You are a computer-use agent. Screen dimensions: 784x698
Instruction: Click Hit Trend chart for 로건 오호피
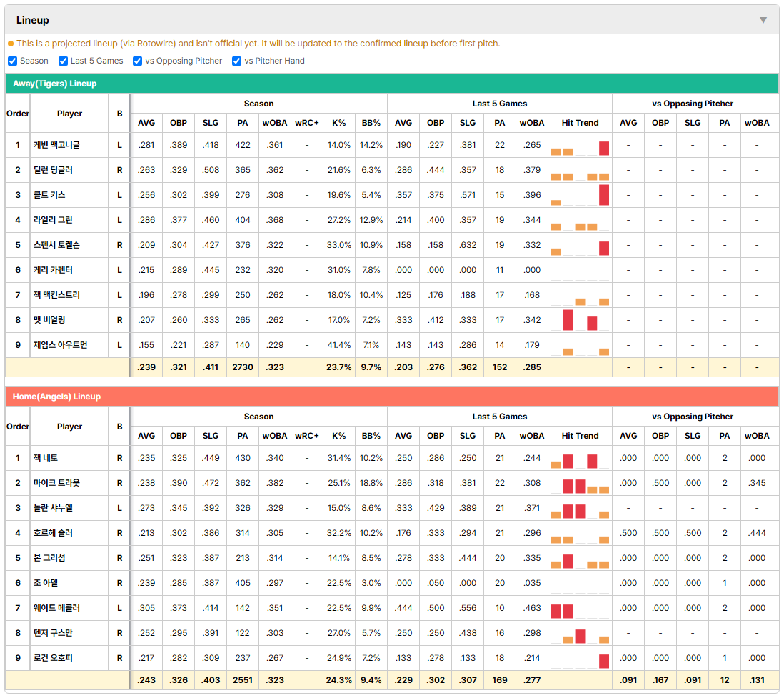[580, 658]
